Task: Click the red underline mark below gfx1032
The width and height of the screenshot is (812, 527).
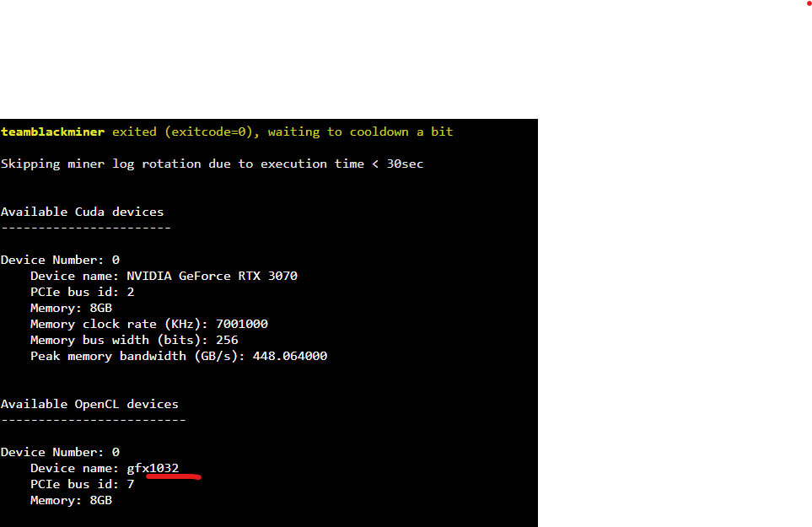Action: pyautogui.click(x=173, y=476)
